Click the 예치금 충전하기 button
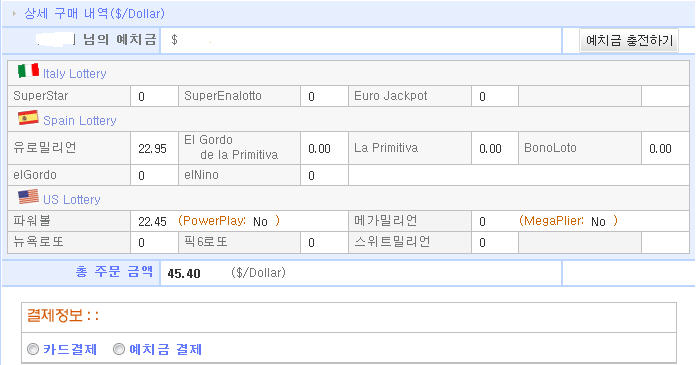Image resolution: width=696 pixels, height=365 pixels. 629,40
